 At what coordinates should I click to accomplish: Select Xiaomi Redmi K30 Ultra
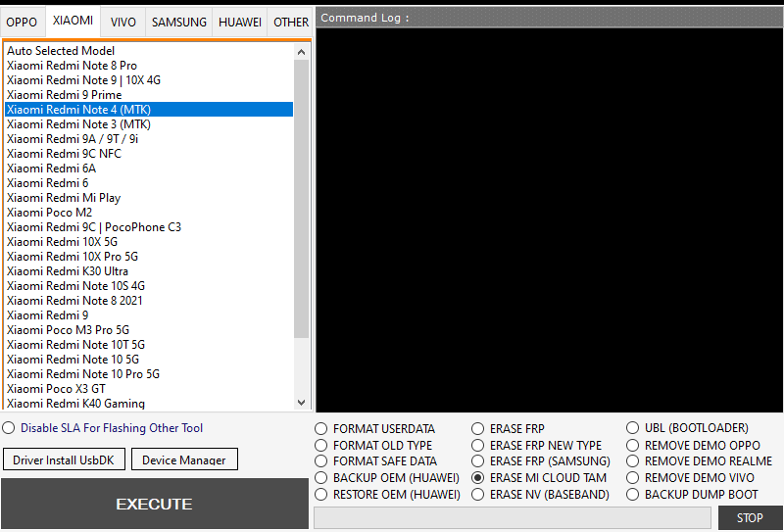149,271
